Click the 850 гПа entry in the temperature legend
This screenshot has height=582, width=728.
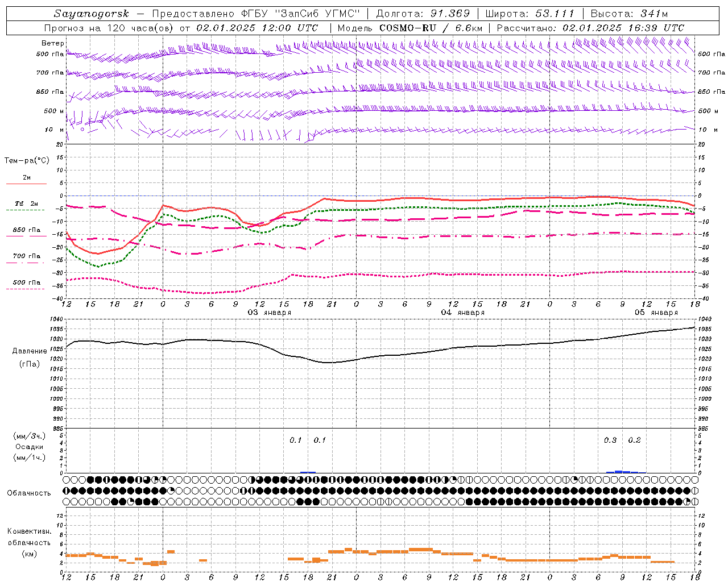27,230
